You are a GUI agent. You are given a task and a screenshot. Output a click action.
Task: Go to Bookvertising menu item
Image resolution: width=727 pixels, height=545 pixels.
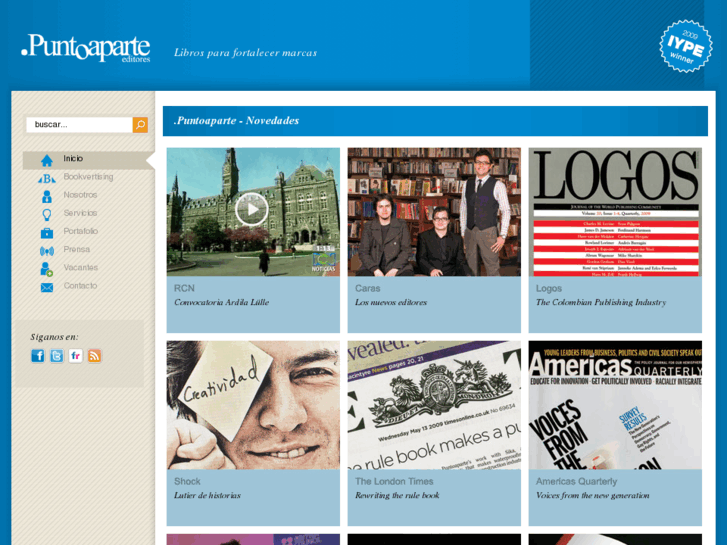coord(88,177)
